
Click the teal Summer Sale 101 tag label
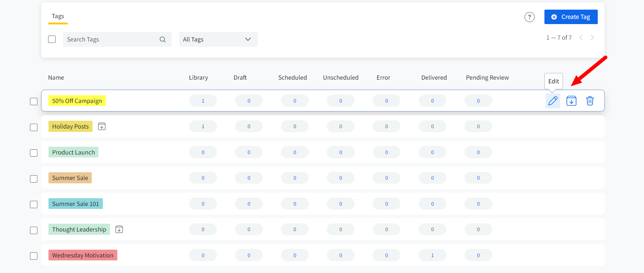point(76,204)
